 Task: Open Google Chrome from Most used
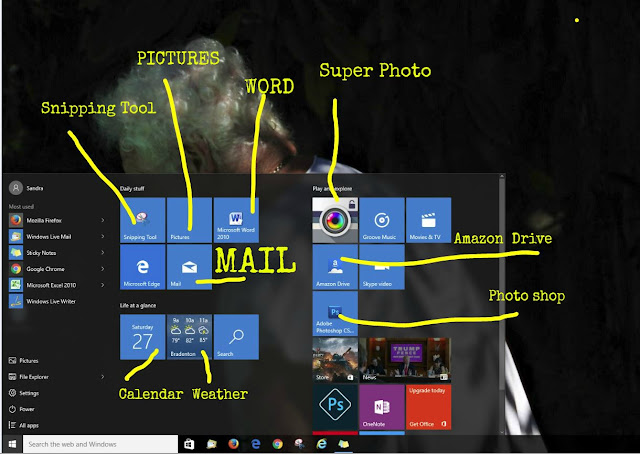[57, 269]
